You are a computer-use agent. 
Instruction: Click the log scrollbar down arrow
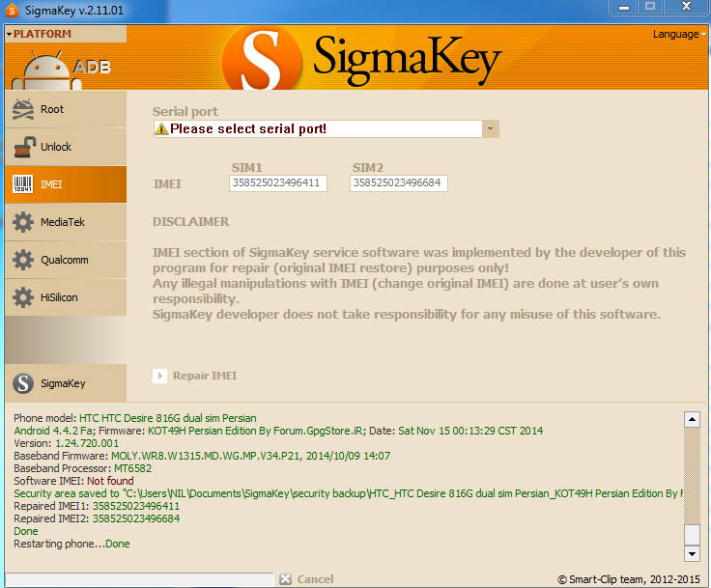[x=692, y=553]
